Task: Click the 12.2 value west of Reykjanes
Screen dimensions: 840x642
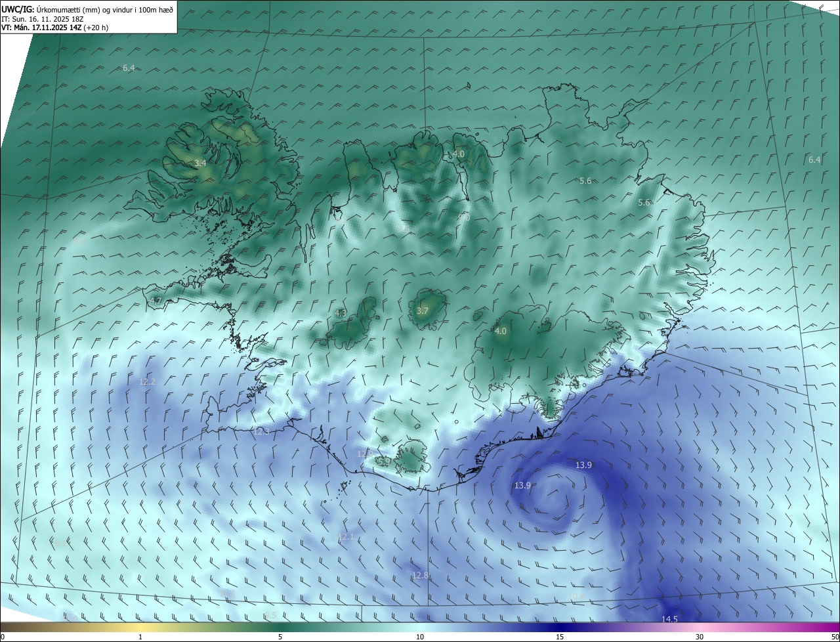Action: 147,381
